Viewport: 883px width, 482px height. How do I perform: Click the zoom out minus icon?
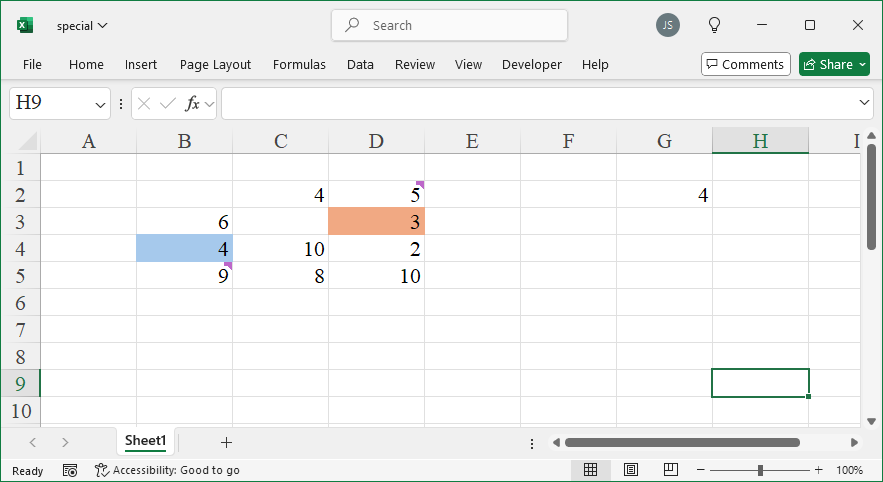(x=701, y=470)
